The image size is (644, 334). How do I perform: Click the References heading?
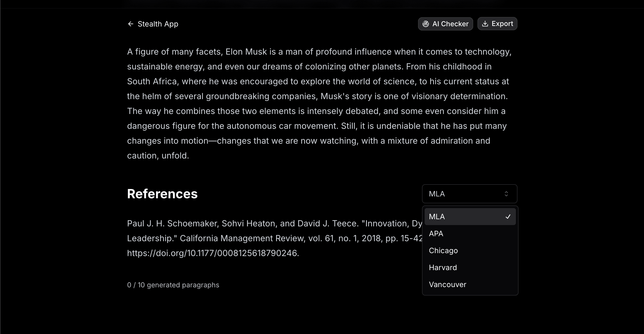[162, 194]
